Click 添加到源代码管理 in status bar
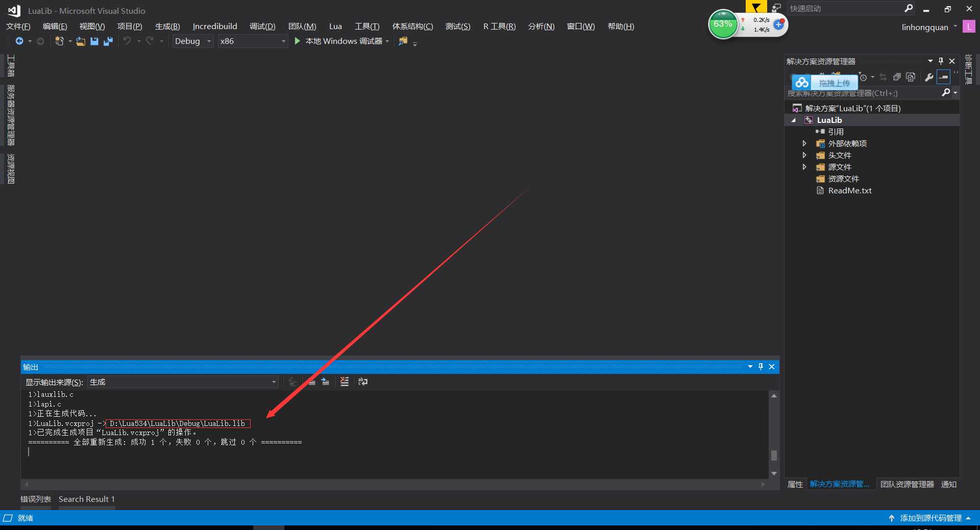The height and width of the screenshot is (530, 980). (930, 518)
